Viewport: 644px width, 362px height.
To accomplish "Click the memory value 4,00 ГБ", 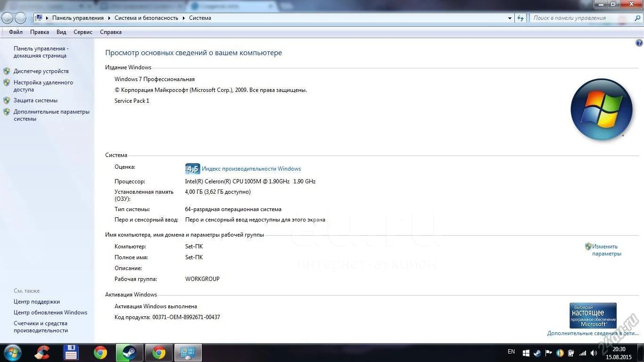I will 195,192.
